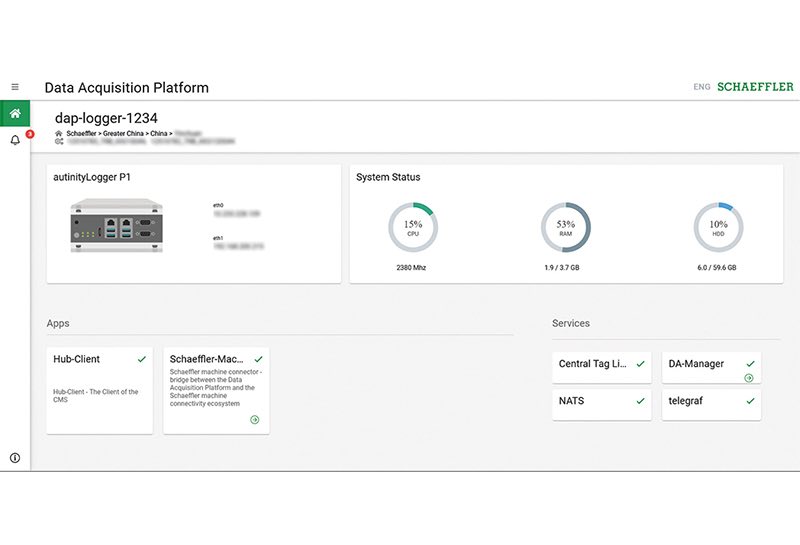Click the HDD usage gauge
Viewport: 800px width, 545px height.
718,227
